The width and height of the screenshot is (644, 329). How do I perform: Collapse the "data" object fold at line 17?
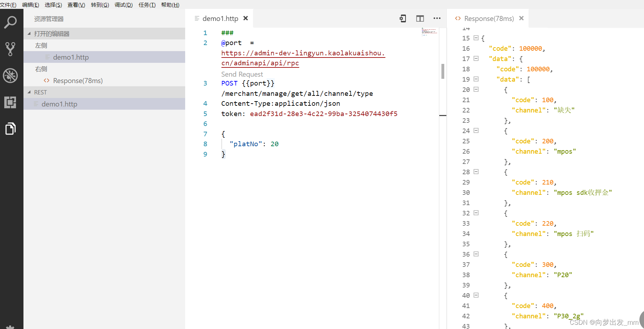click(476, 58)
